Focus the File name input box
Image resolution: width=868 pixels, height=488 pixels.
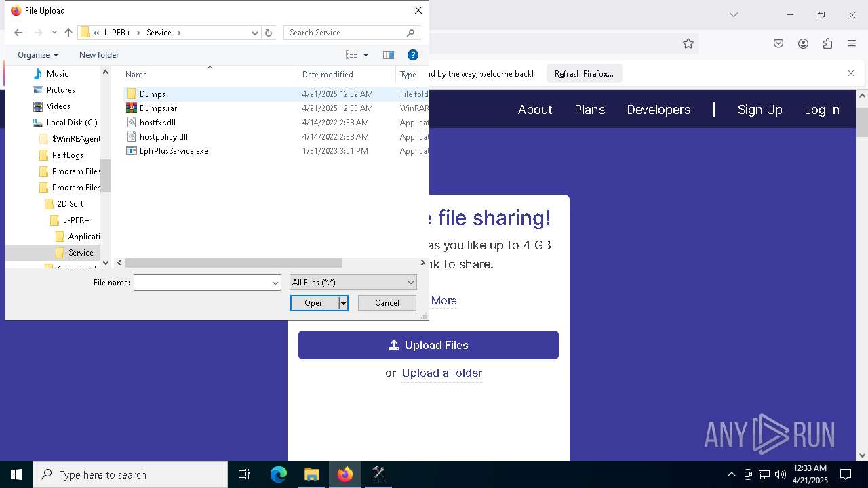[201, 283]
